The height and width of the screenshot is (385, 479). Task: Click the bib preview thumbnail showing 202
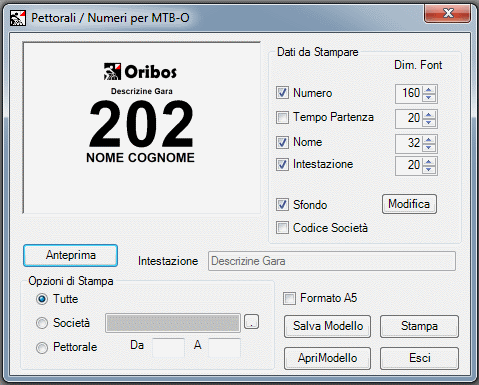tap(142, 128)
